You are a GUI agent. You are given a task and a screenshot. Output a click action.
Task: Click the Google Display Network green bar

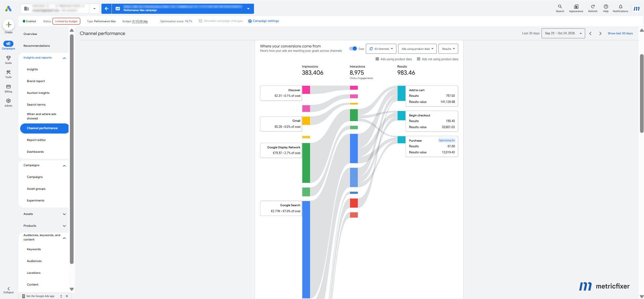[306, 163]
